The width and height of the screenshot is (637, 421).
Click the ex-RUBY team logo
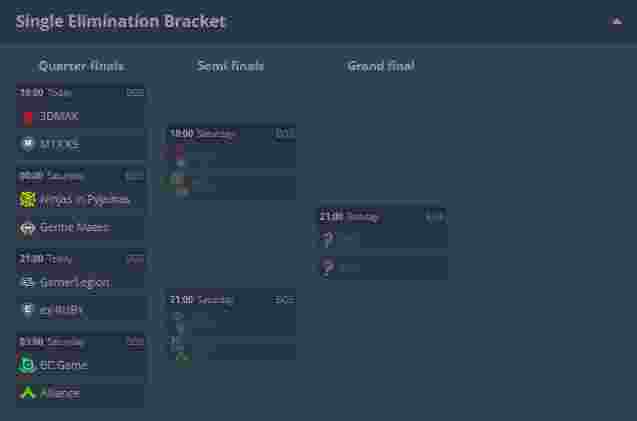click(x=27, y=310)
